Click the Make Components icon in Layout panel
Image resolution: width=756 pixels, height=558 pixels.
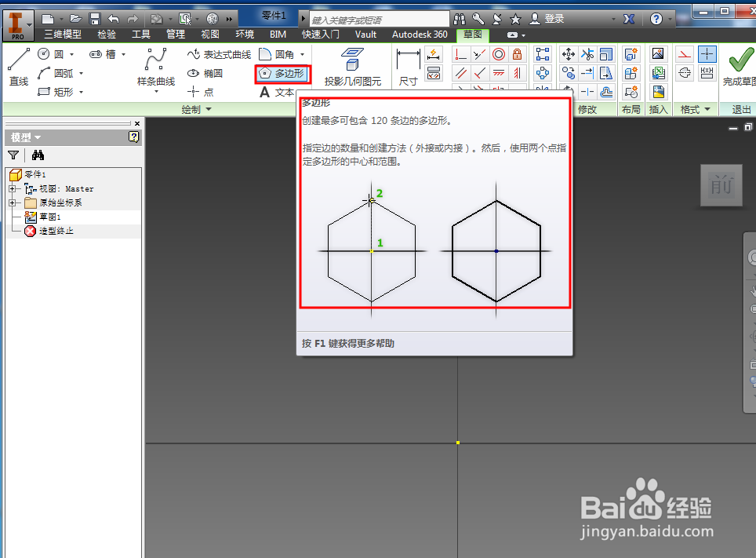[x=631, y=73]
